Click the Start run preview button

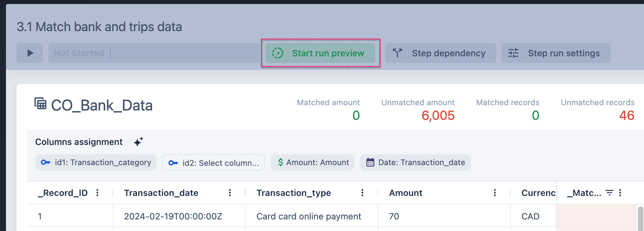pos(320,53)
